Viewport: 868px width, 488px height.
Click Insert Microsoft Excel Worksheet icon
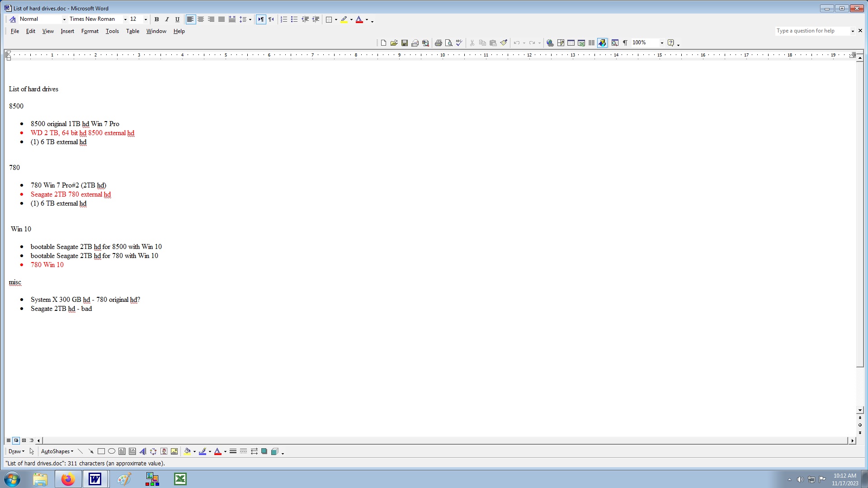(x=581, y=43)
